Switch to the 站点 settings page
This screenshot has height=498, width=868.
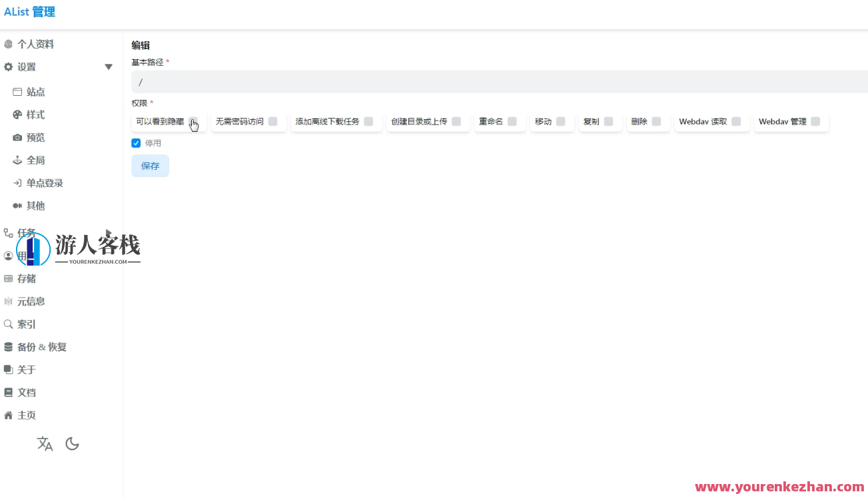click(35, 91)
